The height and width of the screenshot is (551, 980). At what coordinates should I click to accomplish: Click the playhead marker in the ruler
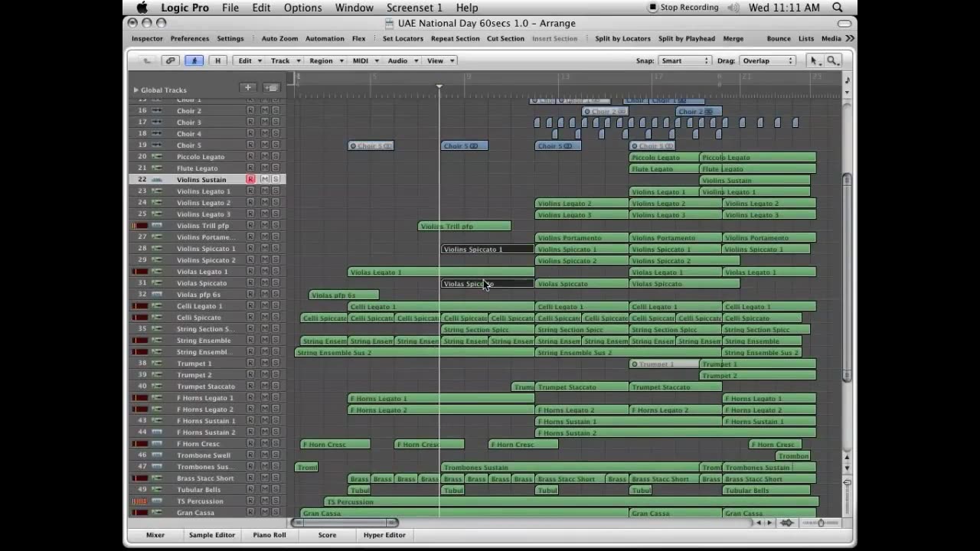click(x=439, y=86)
